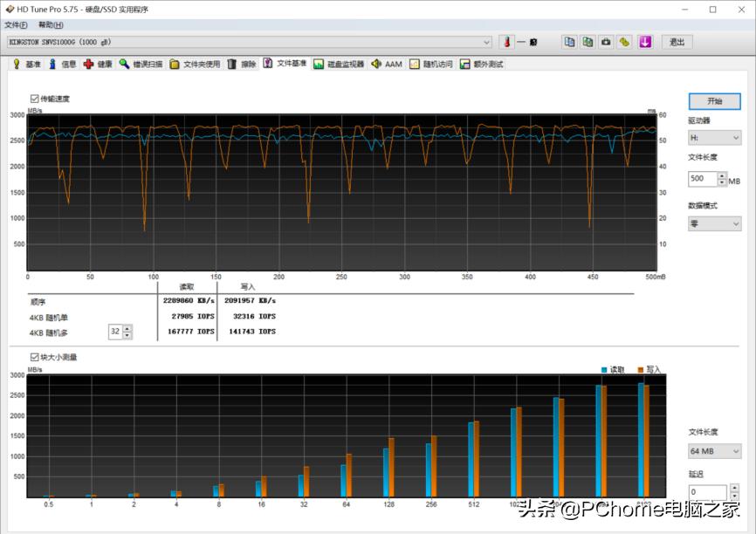
Task: Open the AAM tab with speaker icon
Action: coord(387,64)
